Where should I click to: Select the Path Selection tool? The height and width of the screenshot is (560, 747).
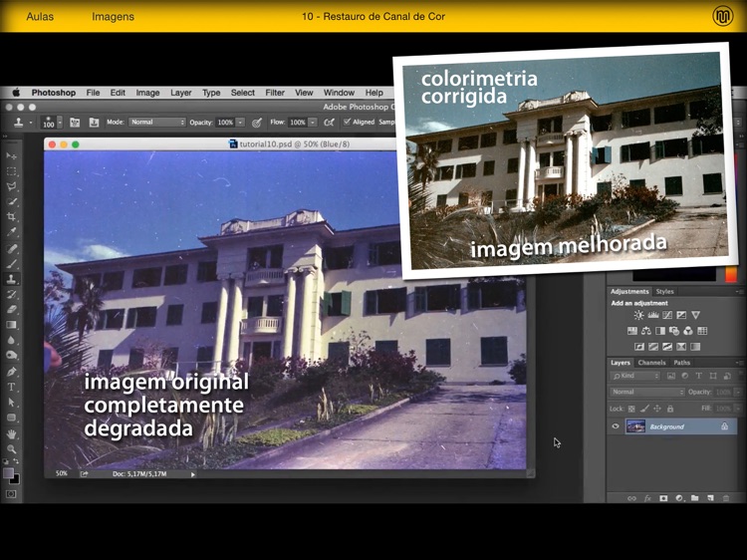pos(11,403)
